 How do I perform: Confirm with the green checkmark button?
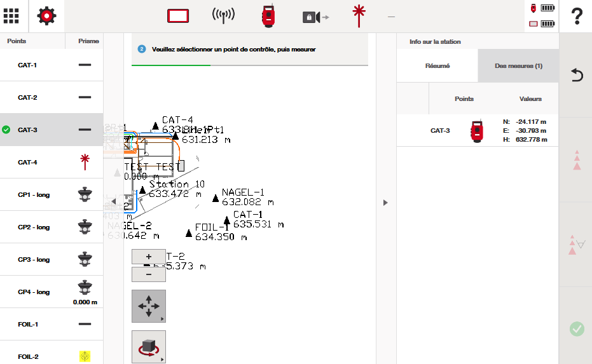[x=576, y=329]
